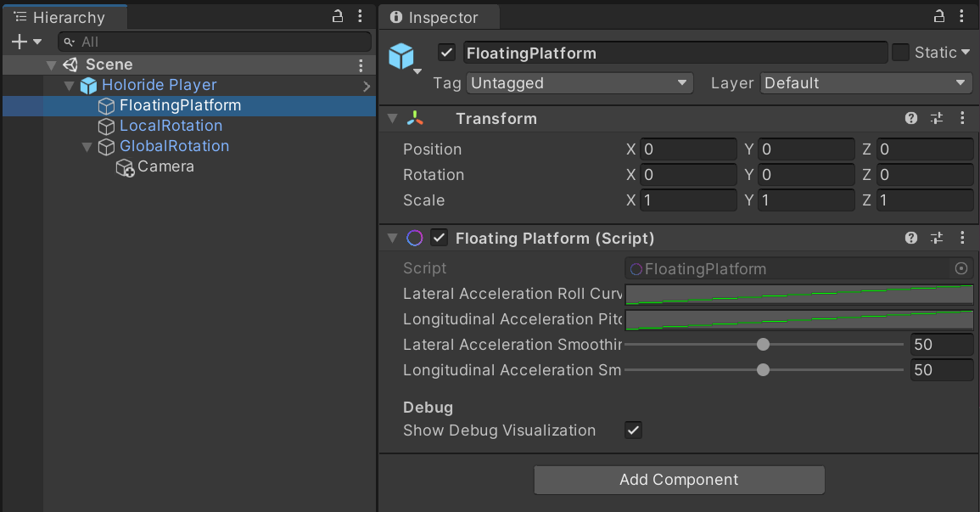Toggle the FloatingPlatform active checkbox
980x512 pixels.
click(x=447, y=53)
